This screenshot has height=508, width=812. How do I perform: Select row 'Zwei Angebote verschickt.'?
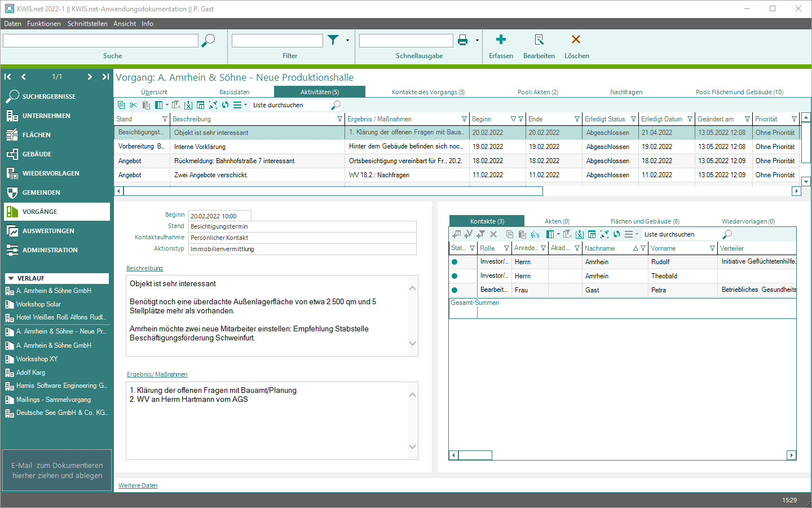(457, 175)
